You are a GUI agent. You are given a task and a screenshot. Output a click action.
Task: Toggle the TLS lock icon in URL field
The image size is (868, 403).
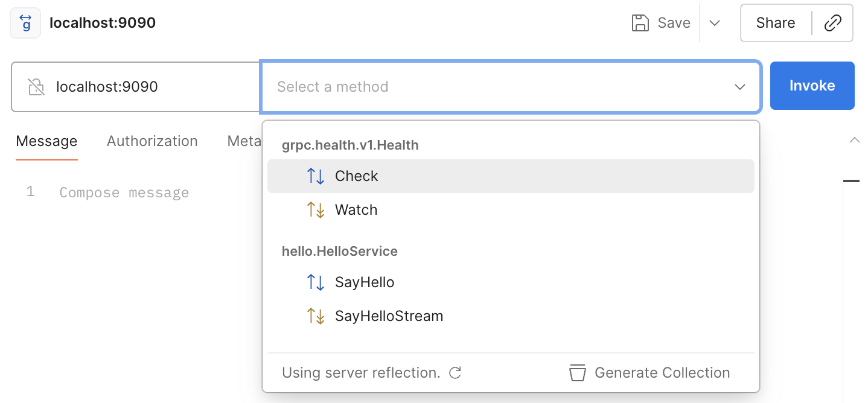36,87
